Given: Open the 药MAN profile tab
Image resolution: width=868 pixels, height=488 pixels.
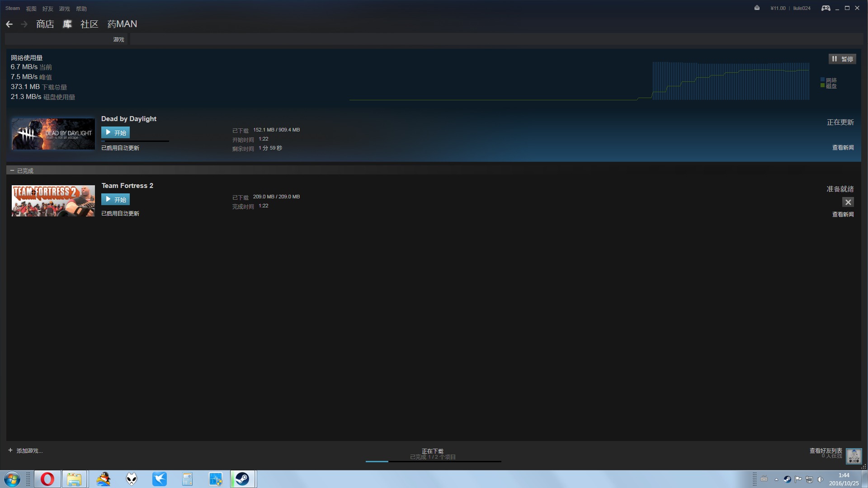Looking at the screenshot, I should [122, 24].
